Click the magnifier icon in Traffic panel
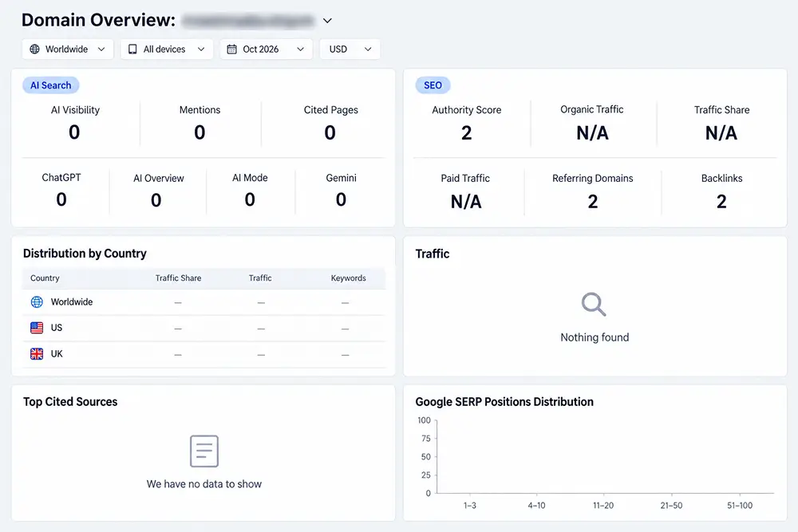The image size is (798, 532). 594,304
